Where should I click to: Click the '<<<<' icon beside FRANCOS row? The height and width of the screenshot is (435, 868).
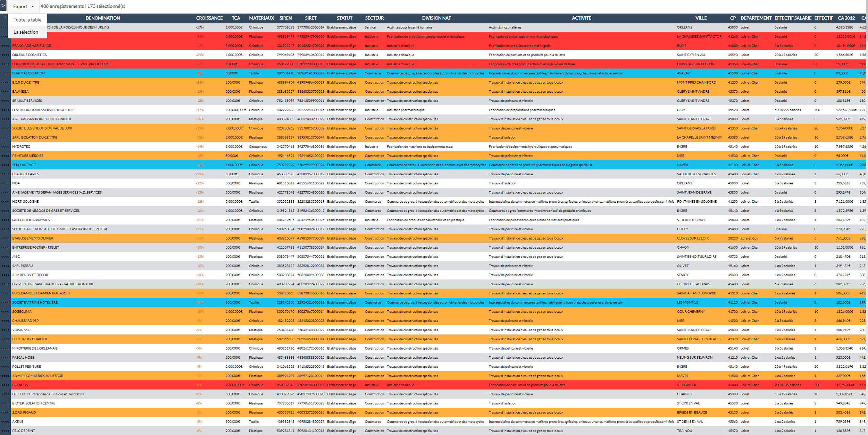tap(5, 385)
